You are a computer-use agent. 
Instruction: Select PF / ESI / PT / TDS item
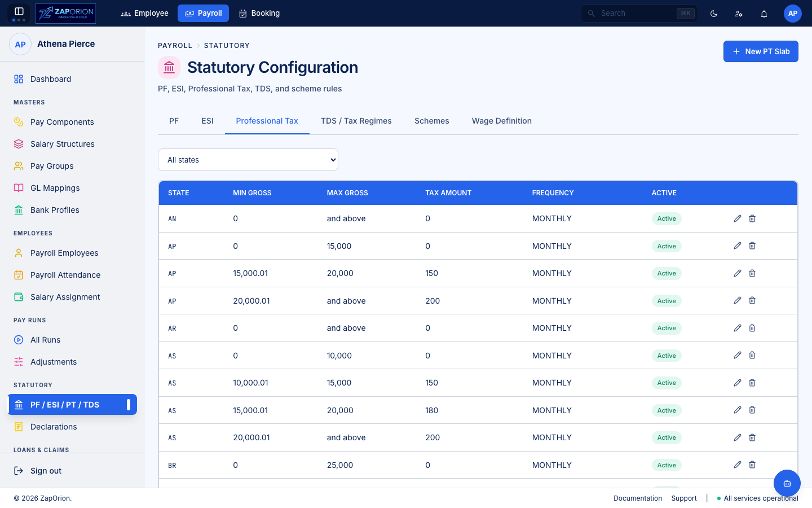click(x=72, y=405)
